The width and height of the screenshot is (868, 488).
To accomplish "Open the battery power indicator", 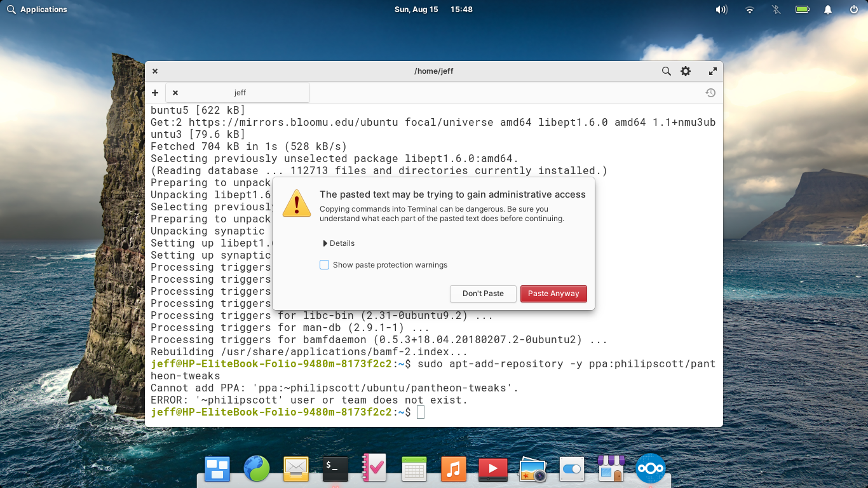I will (x=802, y=10).
